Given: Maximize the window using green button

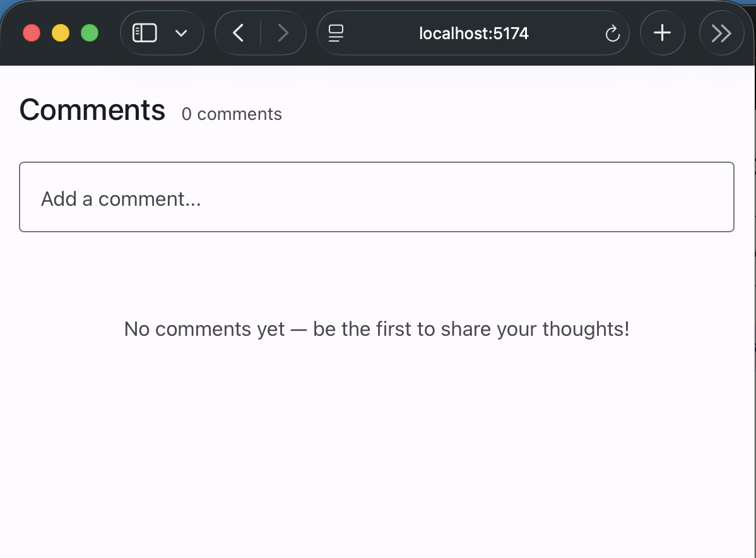Looking at the screenshot, I should tap(90, 33).
